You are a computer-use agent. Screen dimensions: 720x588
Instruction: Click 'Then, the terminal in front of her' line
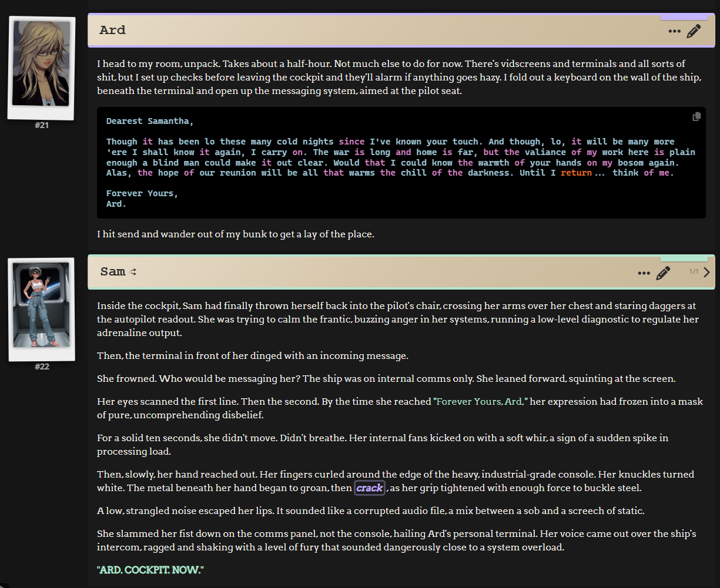pyautogui.click(x=252, y=356)
